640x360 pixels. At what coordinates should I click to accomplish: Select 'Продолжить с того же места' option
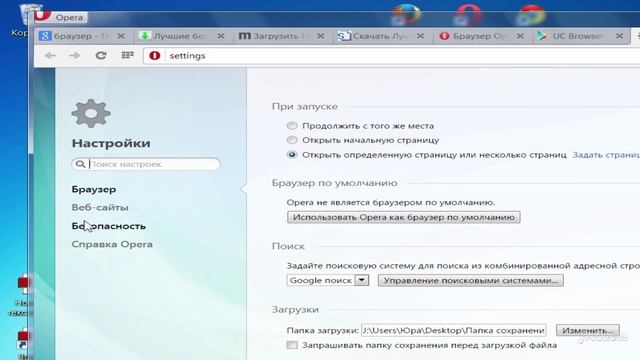(x=292, y=125)
